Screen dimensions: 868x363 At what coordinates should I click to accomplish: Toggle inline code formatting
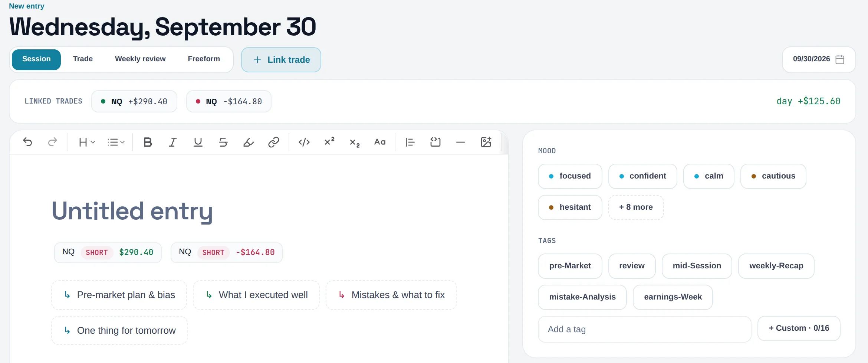pyautogui.click(x=304, y=142)
